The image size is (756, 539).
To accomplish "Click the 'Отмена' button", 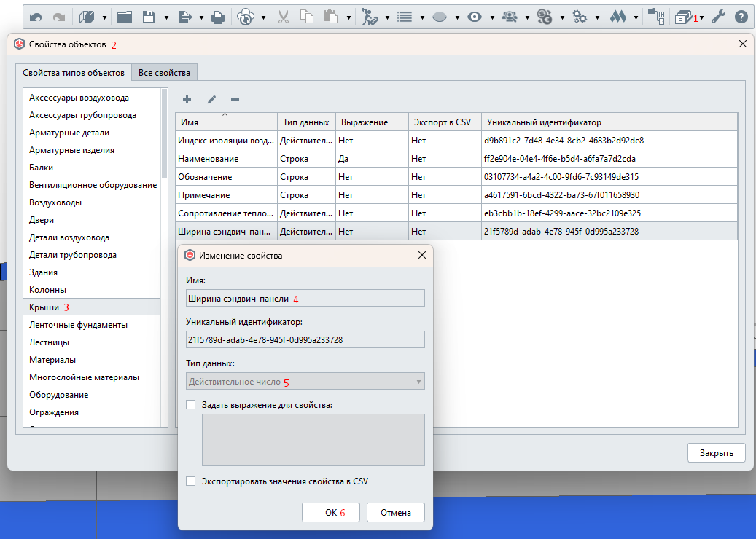I will click(x=395, y=513).
